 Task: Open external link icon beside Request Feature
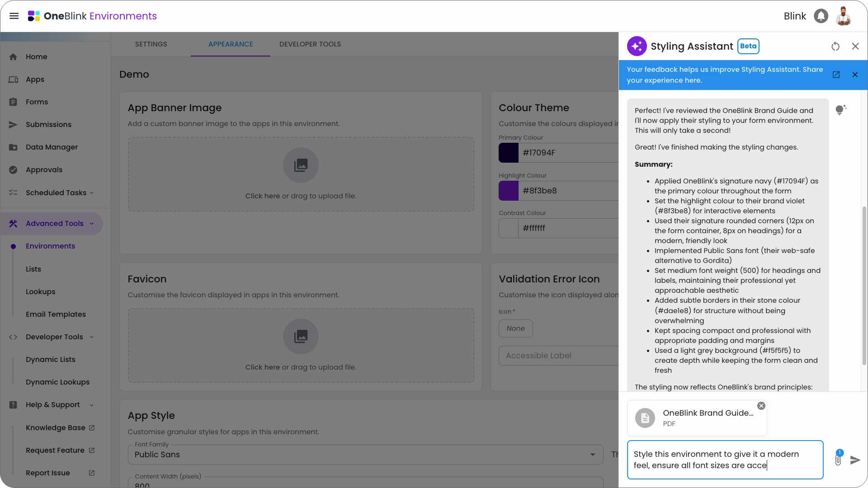click(x=92, y=450)
